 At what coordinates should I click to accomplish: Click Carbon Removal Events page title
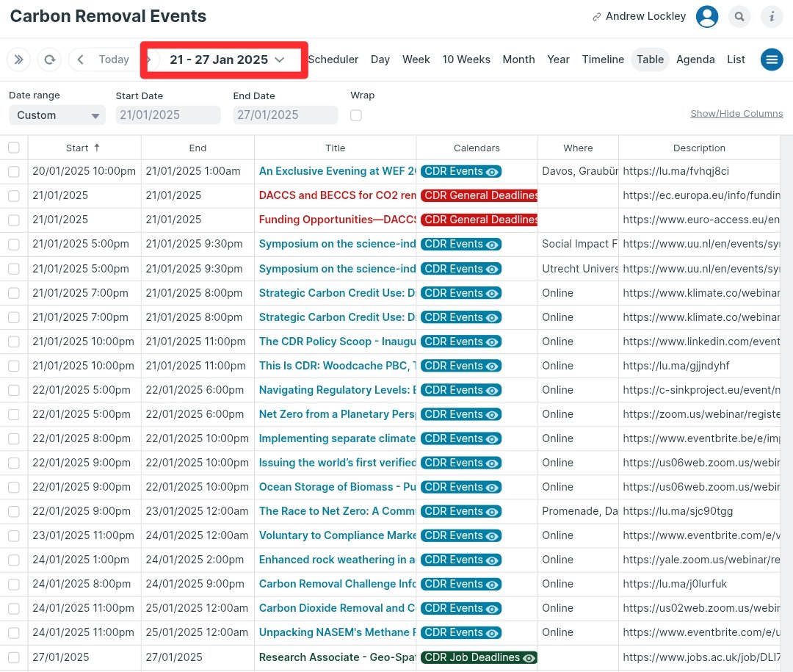(108, 16)
